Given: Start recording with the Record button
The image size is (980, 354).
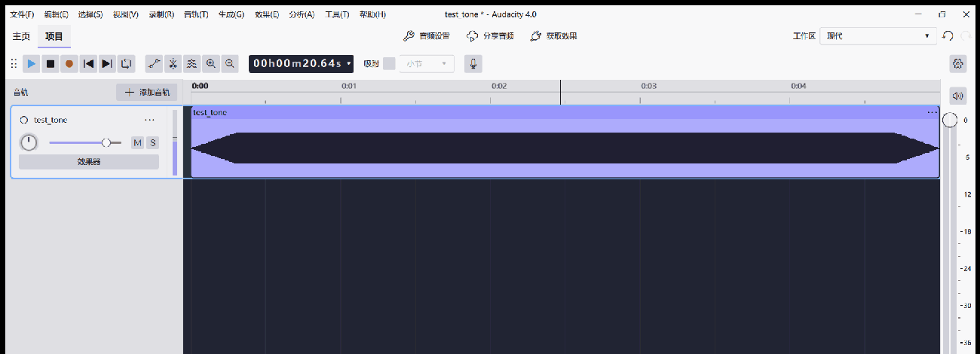Looking at the screenshot, I should click(69, 64).
